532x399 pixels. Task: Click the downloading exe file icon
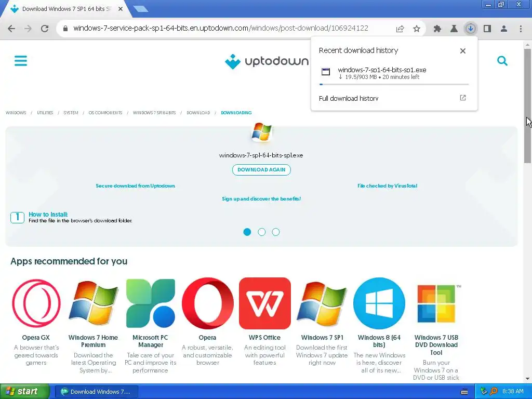click(x=326, y=72)
